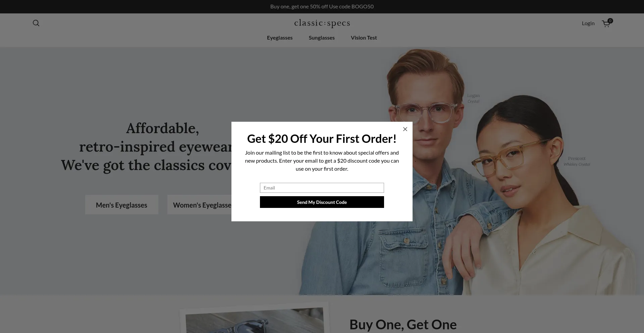Open the Sunglasses menu
This screenshot has width=644, height=333.
click(322, 38)
